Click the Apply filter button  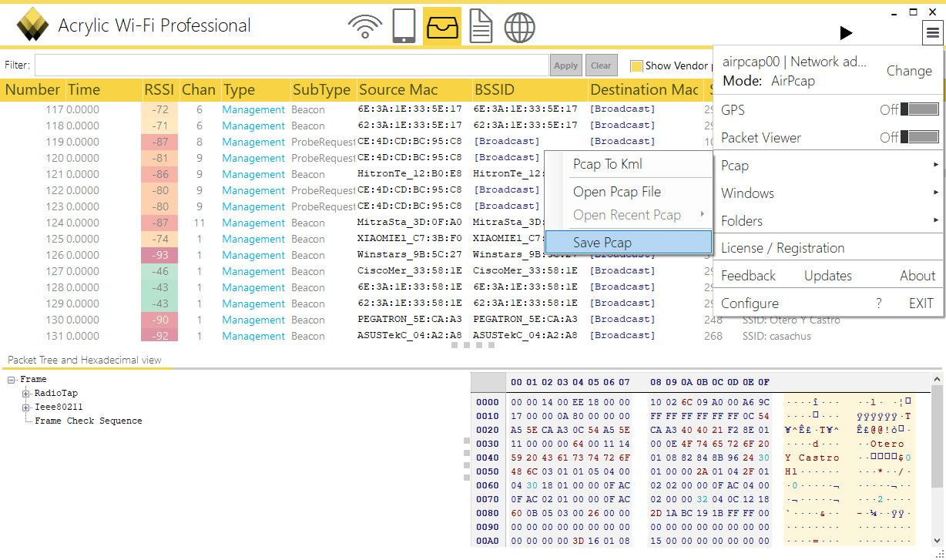tap(566, 65)
